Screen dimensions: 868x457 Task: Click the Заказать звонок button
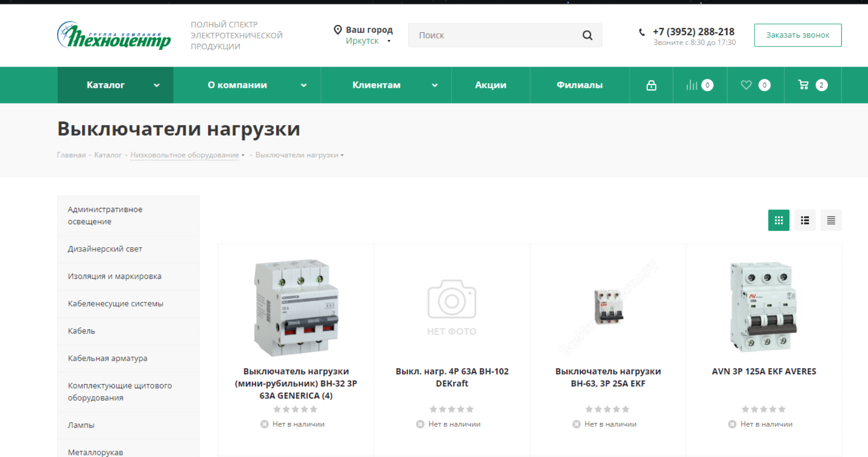[x=797, y=35]
